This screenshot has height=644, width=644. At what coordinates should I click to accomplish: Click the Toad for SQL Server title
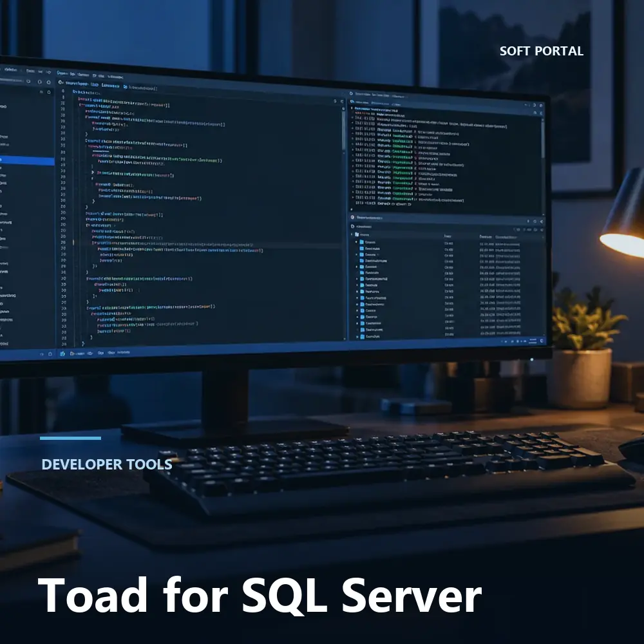(260, 595)
